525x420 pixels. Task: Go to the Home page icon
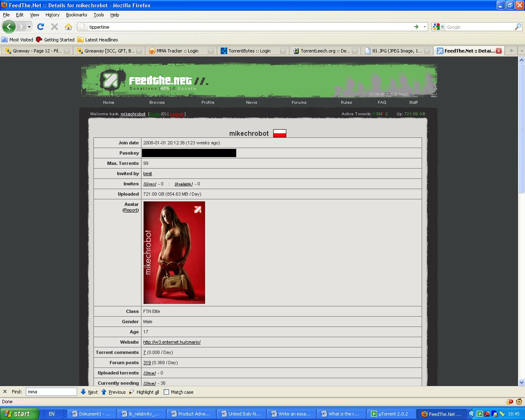click(68, 27)
